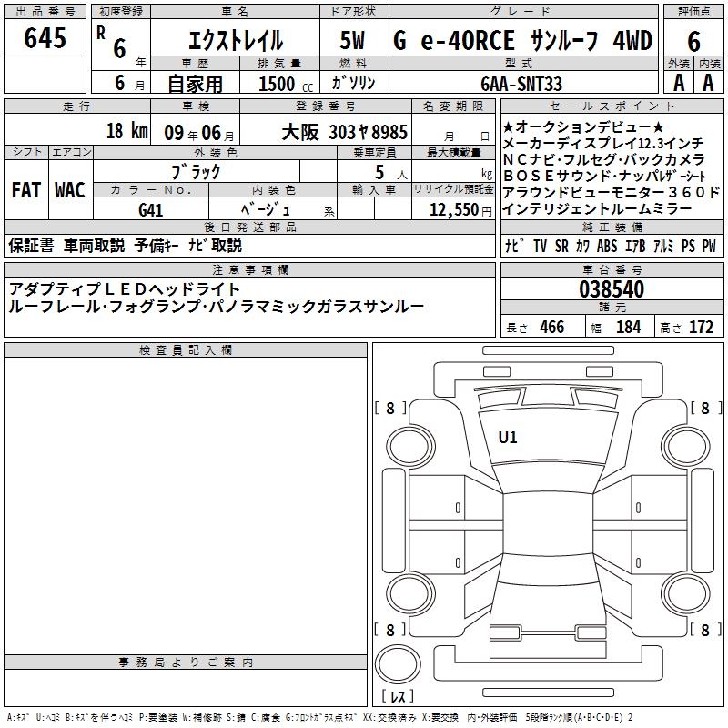Image resolution: width=728 pixels, height=728 pixels.
Task: Select インテリジェントルームミラー line
Action: pyautogui.click(x=597, y=209)
